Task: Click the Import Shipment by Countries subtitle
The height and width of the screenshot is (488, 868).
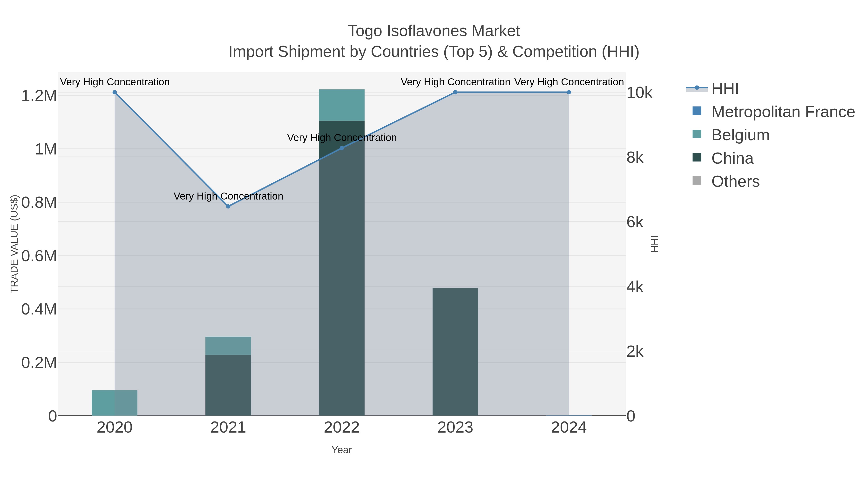Action: (434, 52)
